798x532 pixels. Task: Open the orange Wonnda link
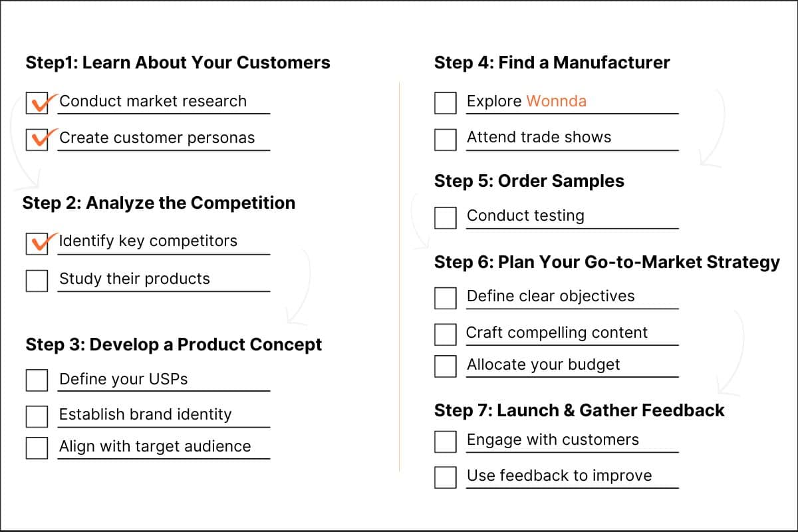(x=557, y=101)
